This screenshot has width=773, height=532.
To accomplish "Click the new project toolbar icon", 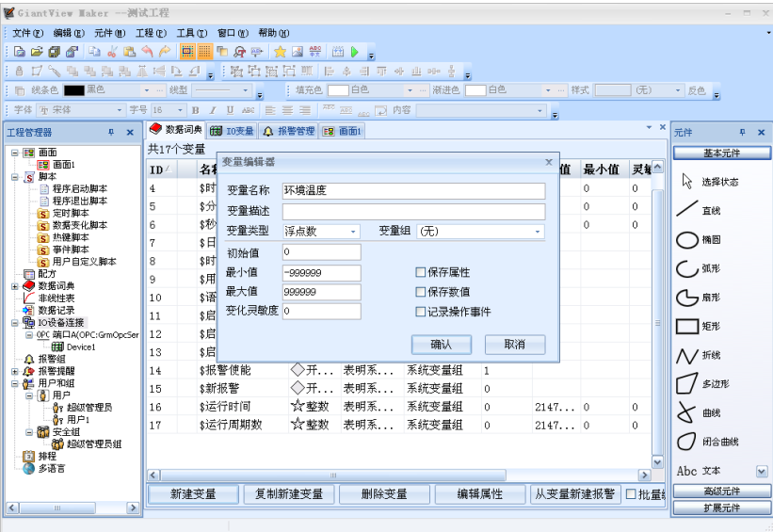I will (x=20, y=51).
